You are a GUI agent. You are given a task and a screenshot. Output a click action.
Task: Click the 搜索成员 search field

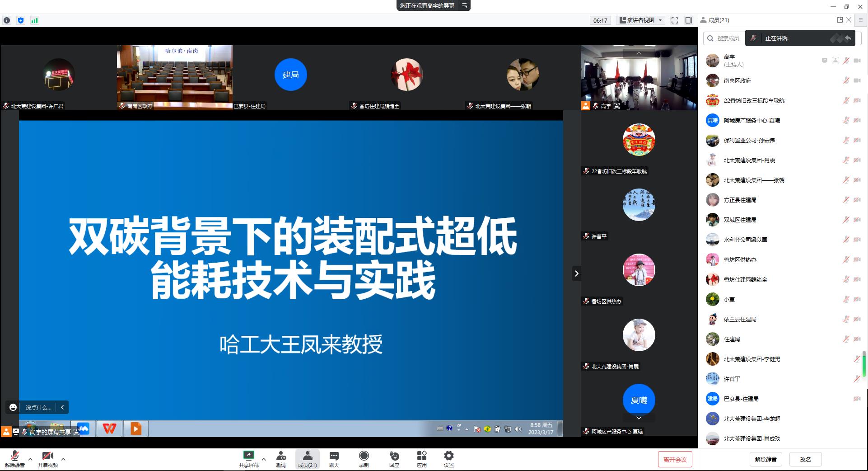pyautogui.click(x=728, y=38)
